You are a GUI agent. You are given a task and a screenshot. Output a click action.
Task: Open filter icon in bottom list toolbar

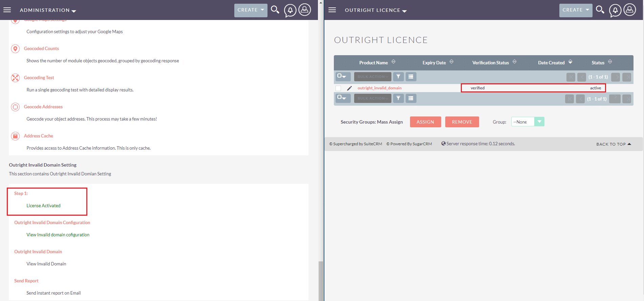(399, 98)
